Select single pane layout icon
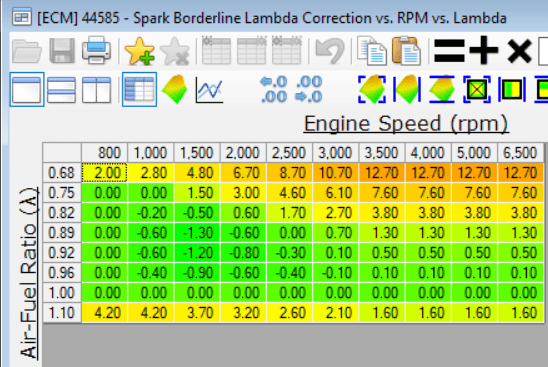The height and width of the screenshot is (367, 548). click(x=27, y=89)
